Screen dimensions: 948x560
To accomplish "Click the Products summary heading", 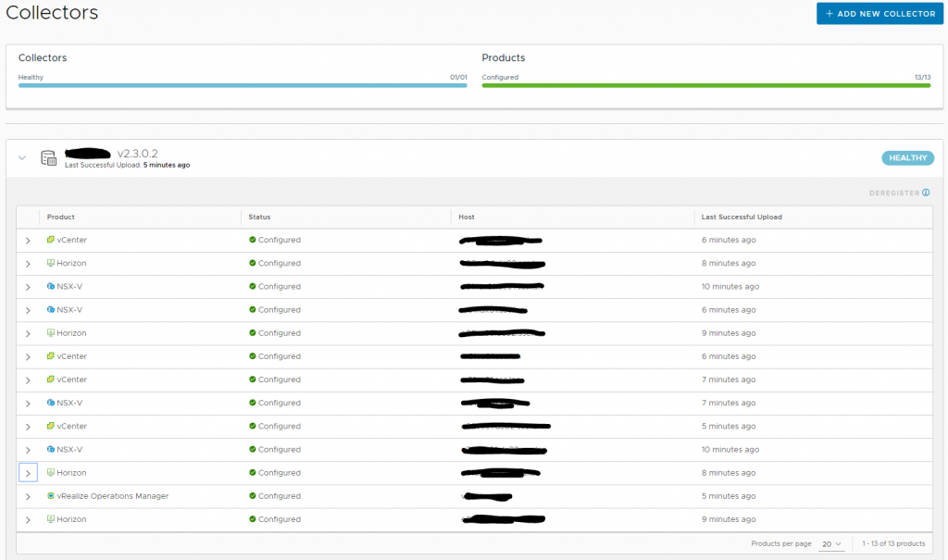I will (503, 57).
